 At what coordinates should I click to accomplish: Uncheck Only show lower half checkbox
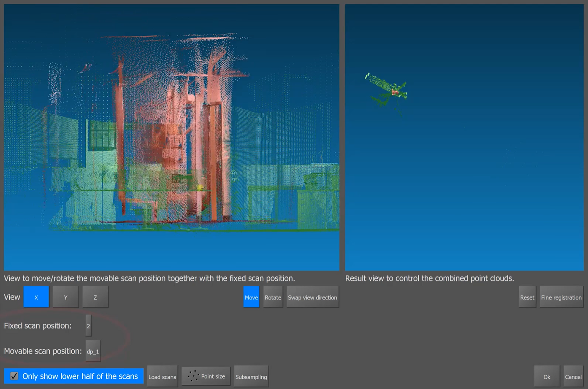click(14, 376)
